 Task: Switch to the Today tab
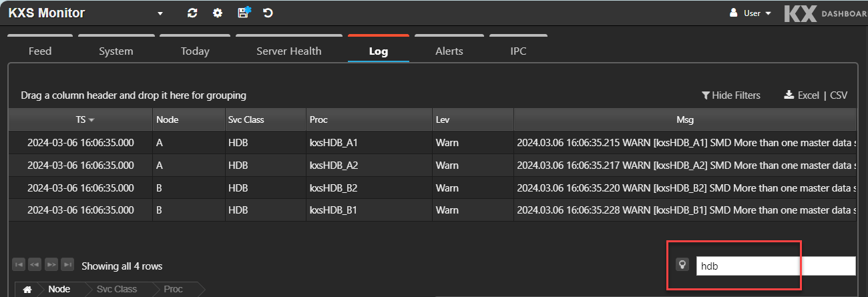(195, 51)
